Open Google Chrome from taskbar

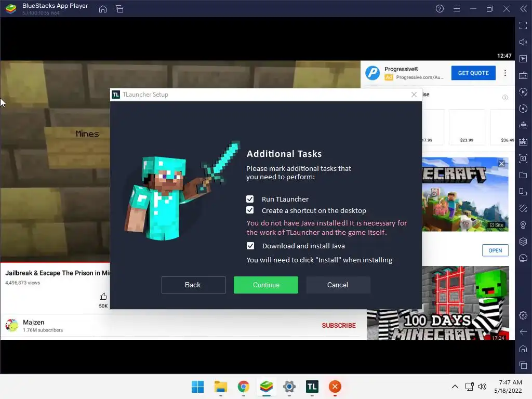(243, 387)
